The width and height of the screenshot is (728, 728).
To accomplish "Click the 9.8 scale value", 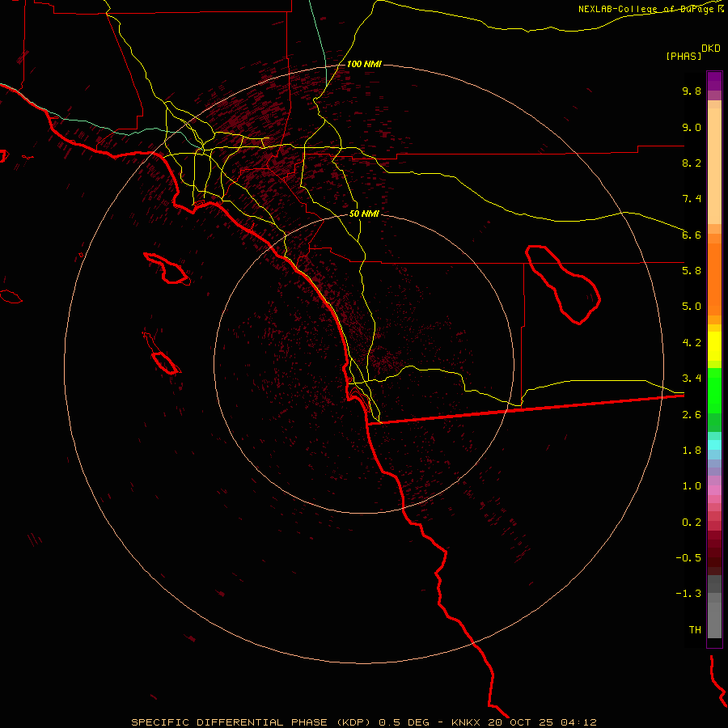I will tap(692, 91).
